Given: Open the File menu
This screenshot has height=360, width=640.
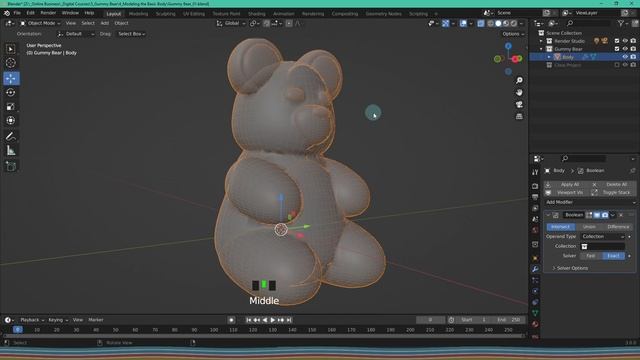Looking at the screenshot, I should pyautogui.click(x=17, y=13).
